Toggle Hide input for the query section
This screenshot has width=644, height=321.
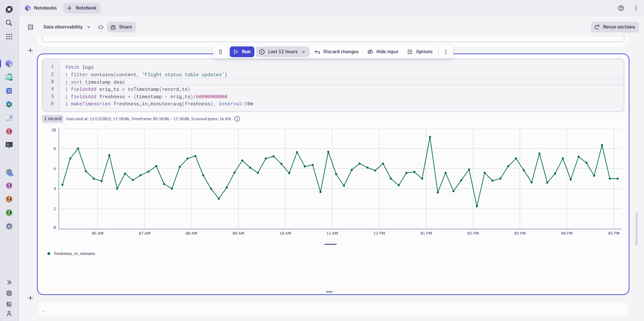[383, 51]
